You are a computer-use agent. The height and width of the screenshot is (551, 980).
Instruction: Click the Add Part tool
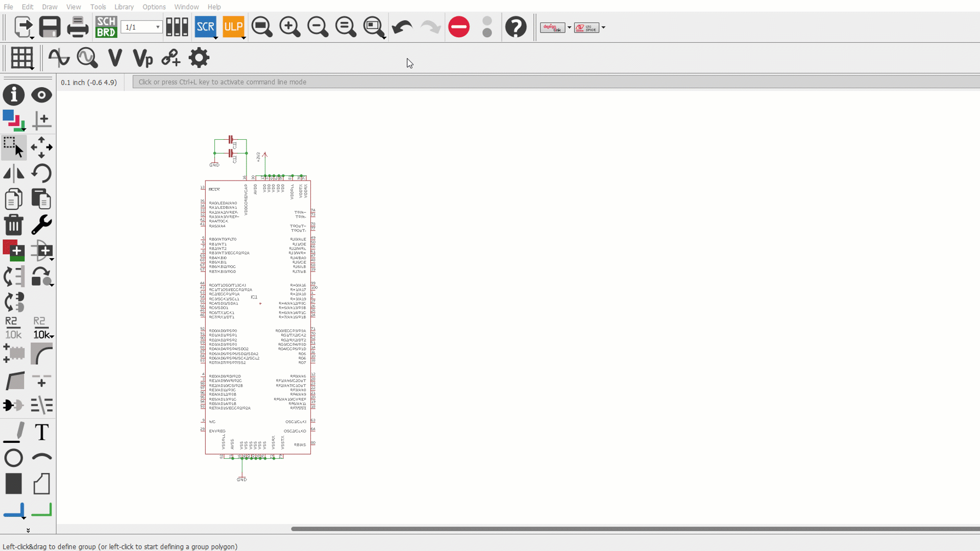14,251
